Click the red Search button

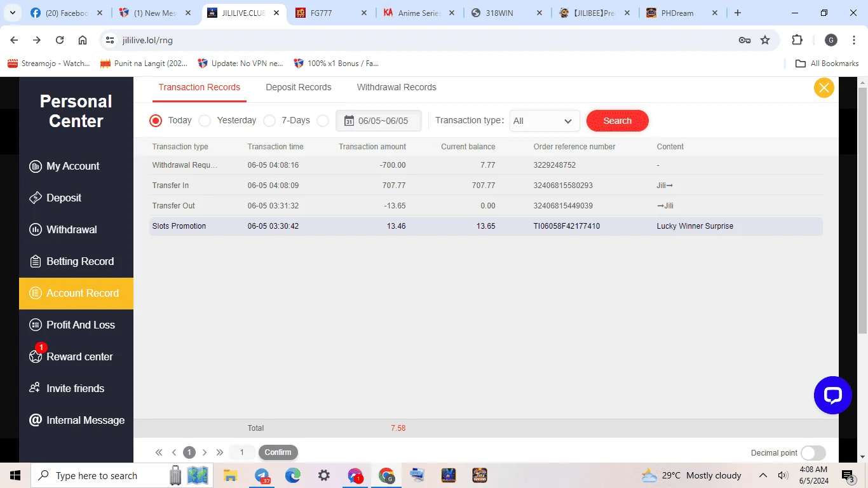(x=617, y=121)
